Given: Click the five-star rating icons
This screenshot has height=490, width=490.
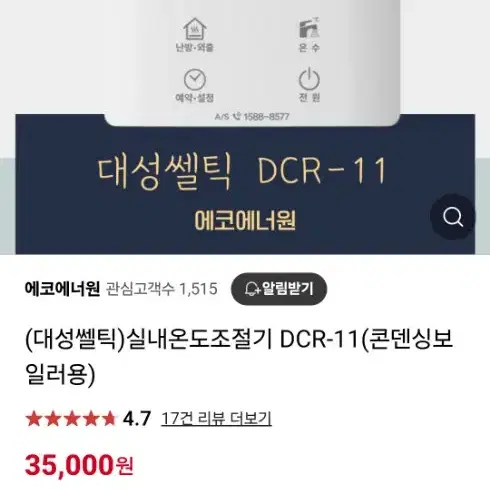Looking at the screenshot, I should click(x=71, y=419).
